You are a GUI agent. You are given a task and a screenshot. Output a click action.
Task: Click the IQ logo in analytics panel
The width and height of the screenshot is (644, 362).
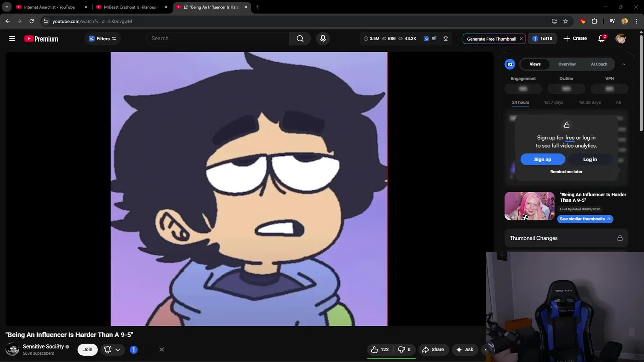tap(510, 64)
